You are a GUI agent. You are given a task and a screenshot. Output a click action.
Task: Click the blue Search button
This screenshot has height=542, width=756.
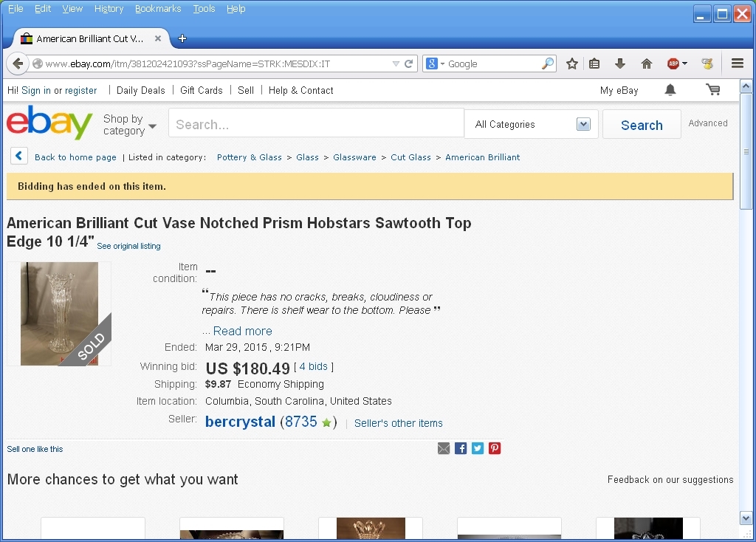point(642,125)
